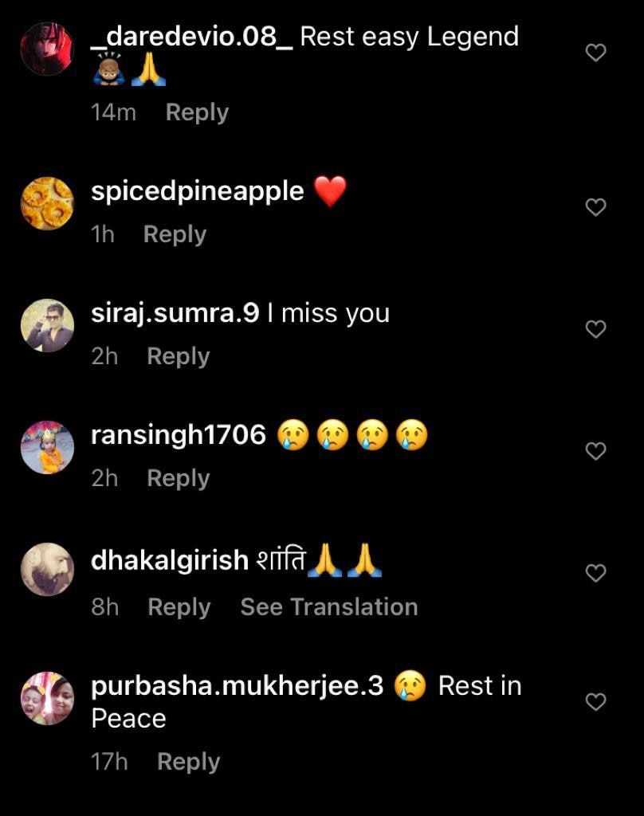Reply to ransingh1706's comment
Viewport: 644px width, 816px height.
(x=178, y=478)
